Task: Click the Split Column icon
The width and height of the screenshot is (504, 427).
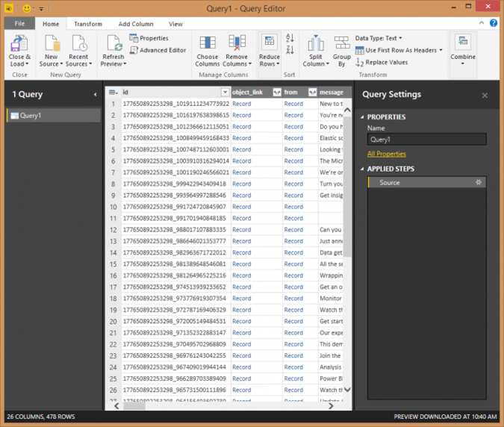Action: point(315,43)
